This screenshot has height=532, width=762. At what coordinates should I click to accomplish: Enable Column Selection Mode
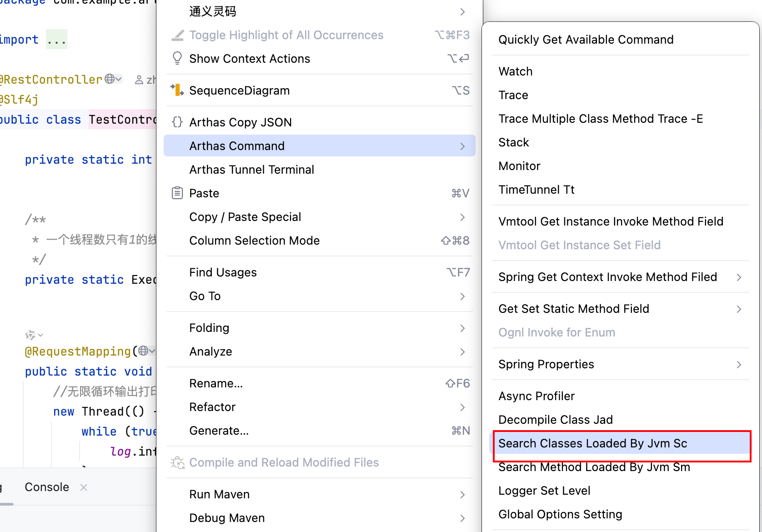point(254,241)
